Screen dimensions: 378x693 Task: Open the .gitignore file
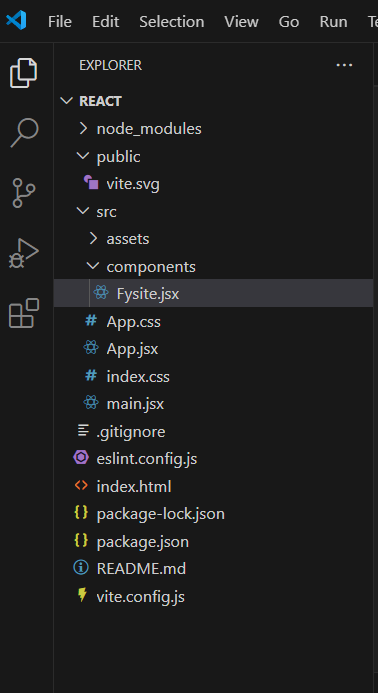131,432
